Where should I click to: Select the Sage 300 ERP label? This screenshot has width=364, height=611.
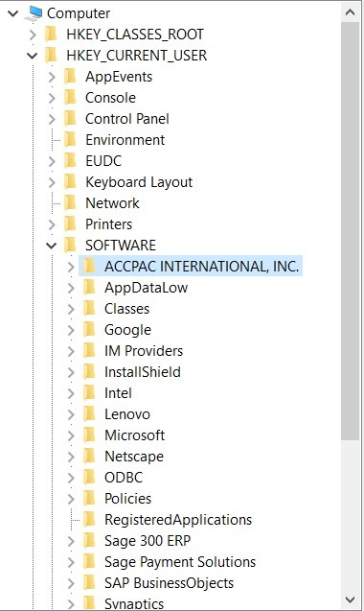tap(148, 540)
